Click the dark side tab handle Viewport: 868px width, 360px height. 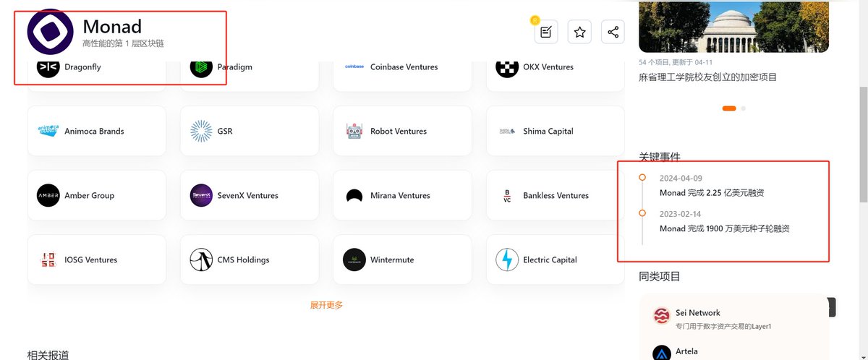(x=832, y=307)
